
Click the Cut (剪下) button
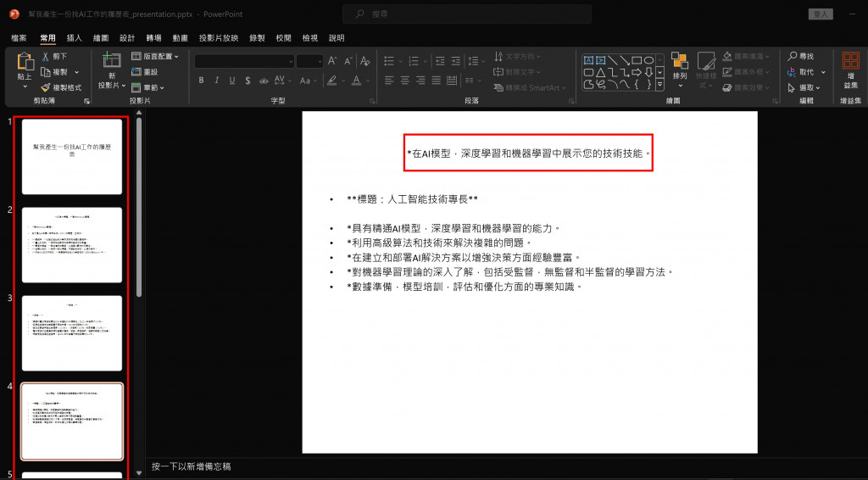pos(54,57)
